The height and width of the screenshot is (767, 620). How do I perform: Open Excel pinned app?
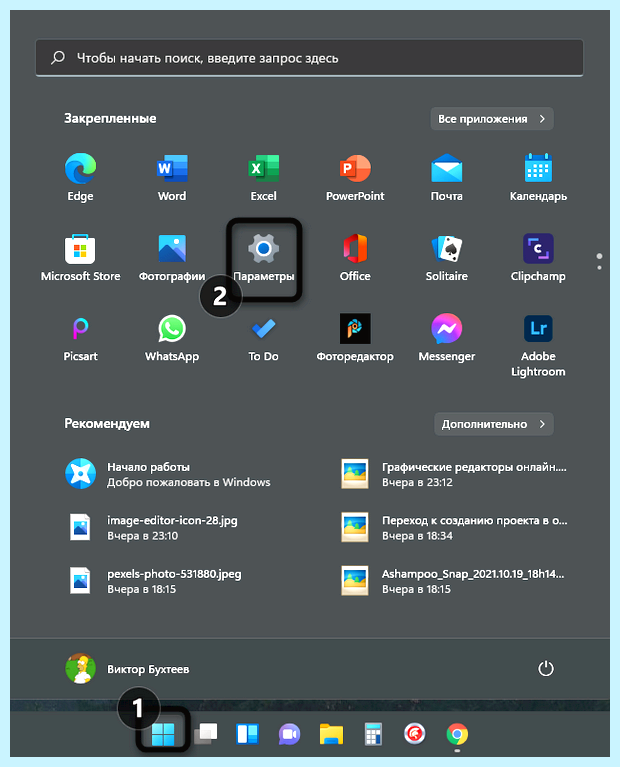coord(263,177)
